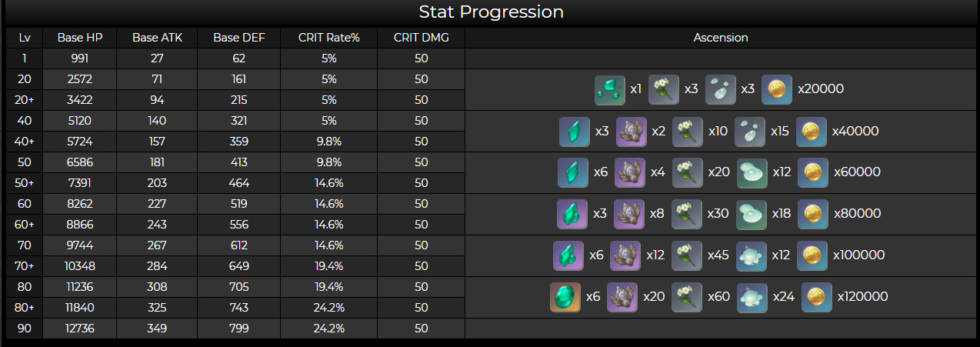Click the boss material icon marked x20
This screenshot has height=347, width=980.
pyautogui.click(x=622, y=297)
